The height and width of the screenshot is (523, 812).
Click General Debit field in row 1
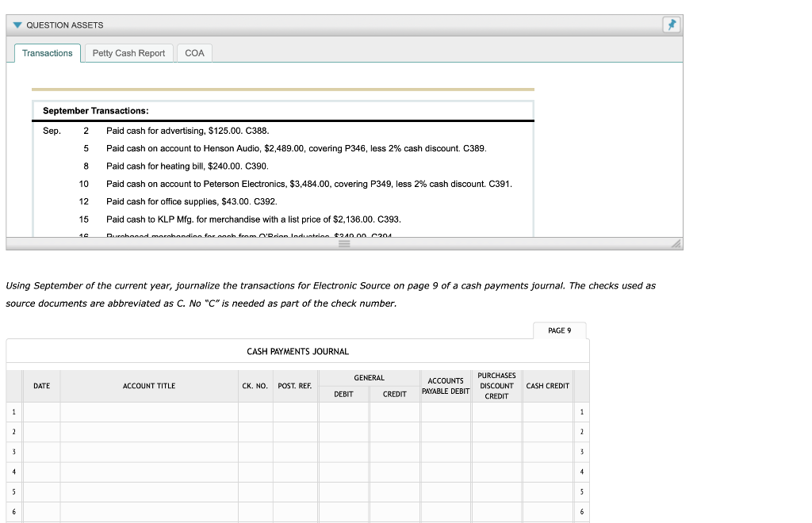pos(344,412)
